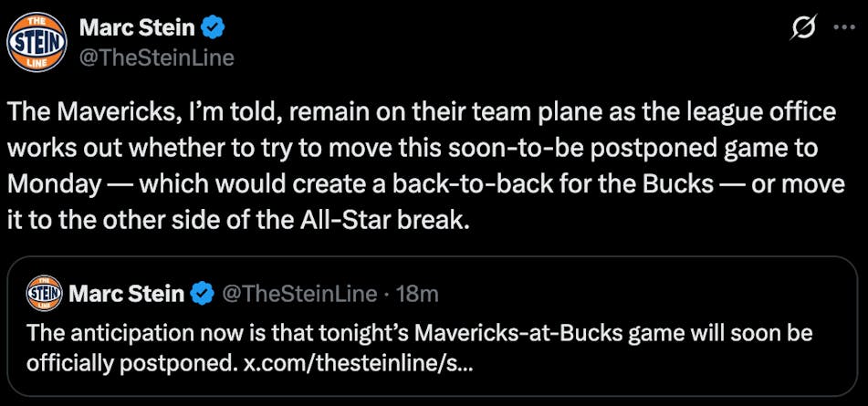Click the verified badge inside the quoted post
This screenshot has height=406, width=868.
tap(202, 294)
